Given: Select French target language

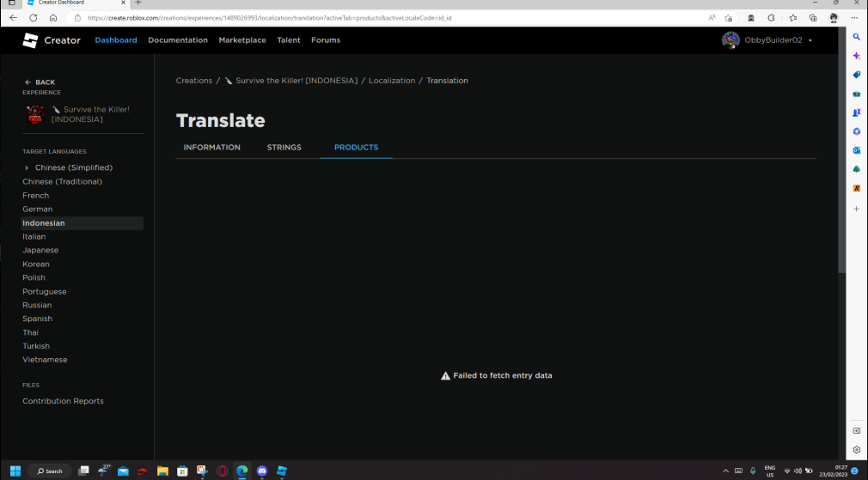Looking at the screenshot, I should [x=35, y=196].
